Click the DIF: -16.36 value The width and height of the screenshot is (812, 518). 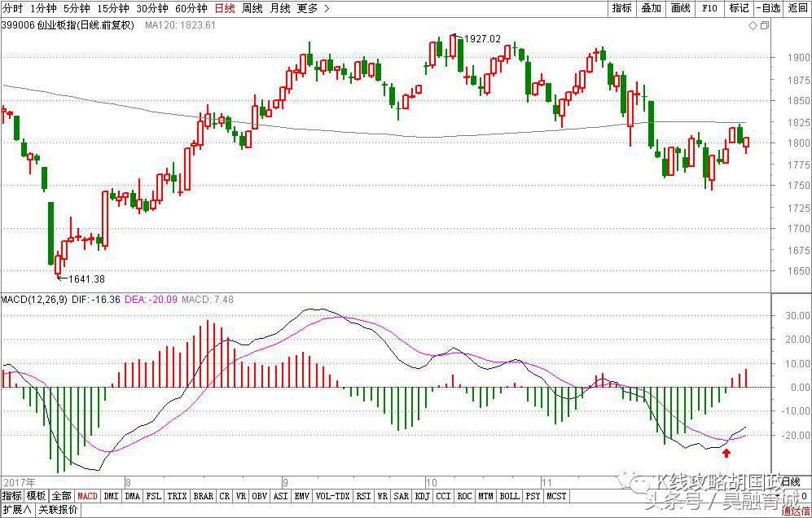[96, 300]
